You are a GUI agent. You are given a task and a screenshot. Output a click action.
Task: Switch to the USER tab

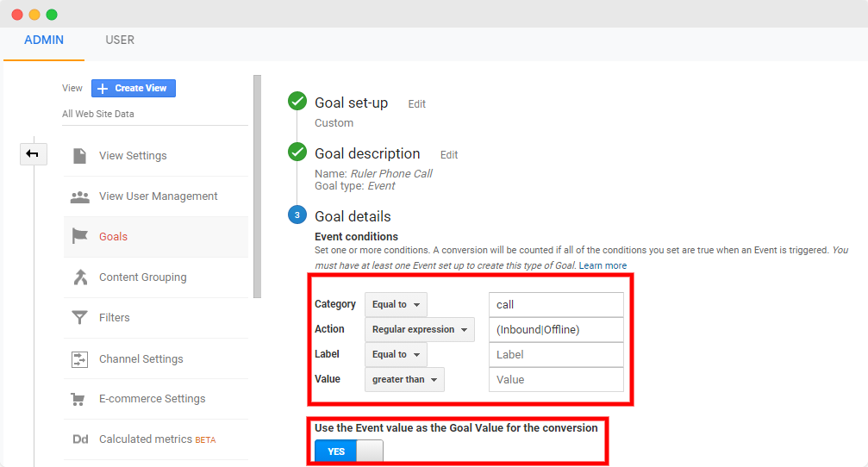coord(120,40)
